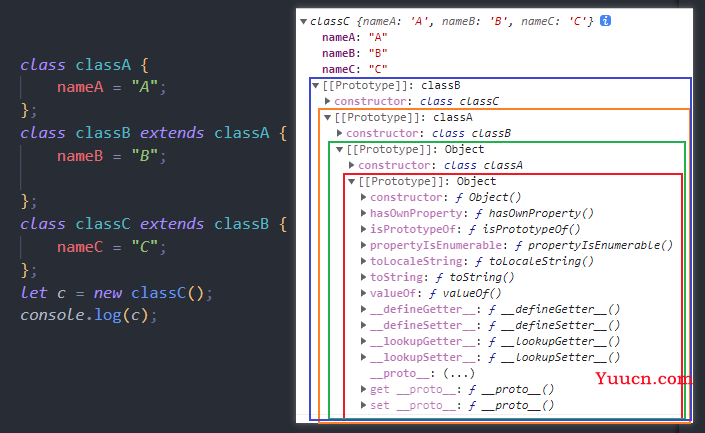Screen dimensions: 705x433
Task: Click the 'f toLocaleString()' value
Action: (534, 261)
